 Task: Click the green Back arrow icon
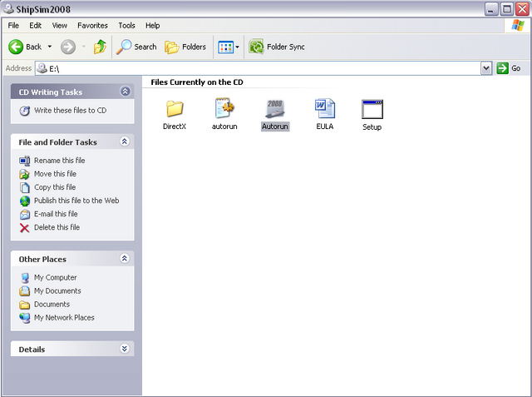click(16, 47)
